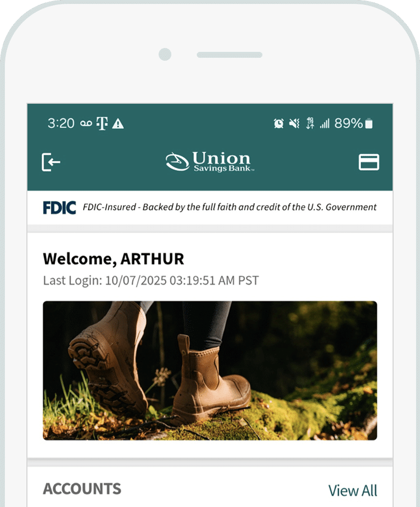Tap the T-Mobile carrier icon

coord(102,123)
